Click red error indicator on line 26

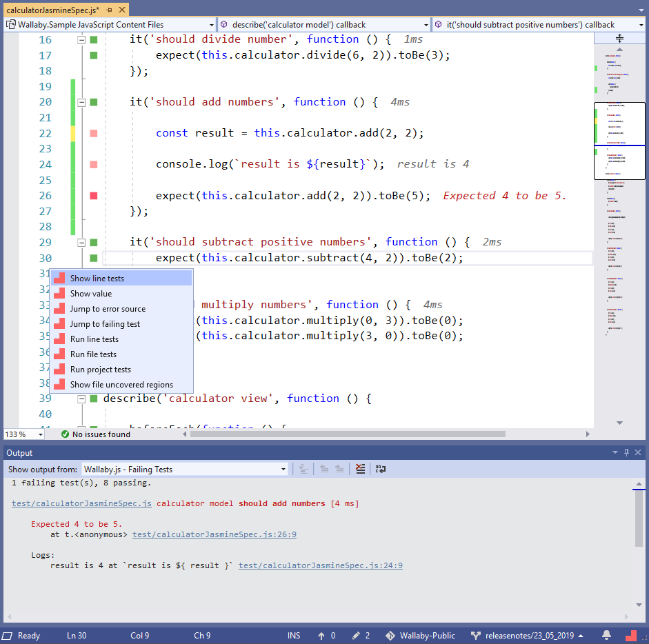point(94,196)
